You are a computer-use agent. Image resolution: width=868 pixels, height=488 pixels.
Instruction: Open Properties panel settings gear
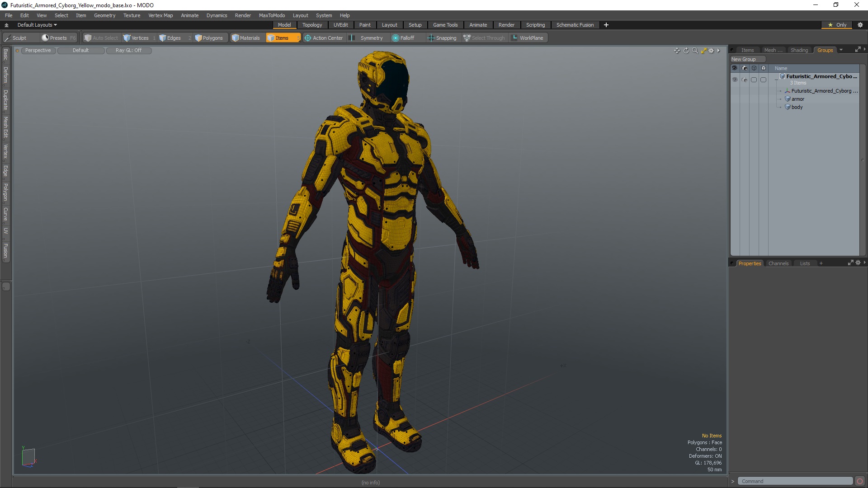pyautogui.click(x=858, y=263)
